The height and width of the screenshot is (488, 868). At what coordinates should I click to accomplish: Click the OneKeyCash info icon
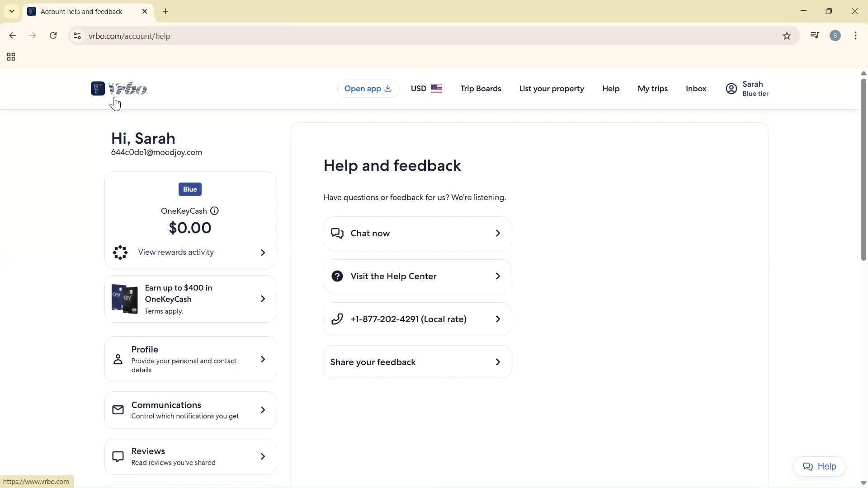(214, 211)
